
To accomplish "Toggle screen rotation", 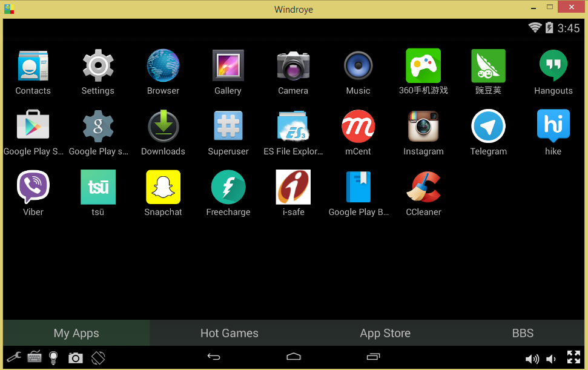I will click(97, 357).
